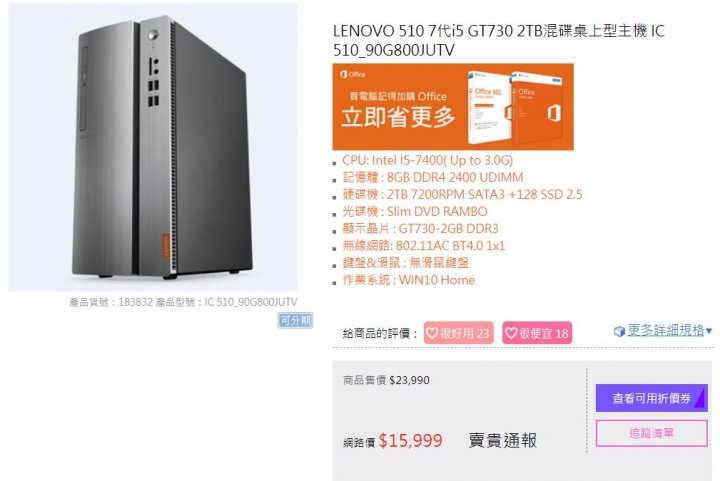This screenshot has height=481, width=720.
Task: Click the 賣貴通報 price report link
Action: [502, 441]
